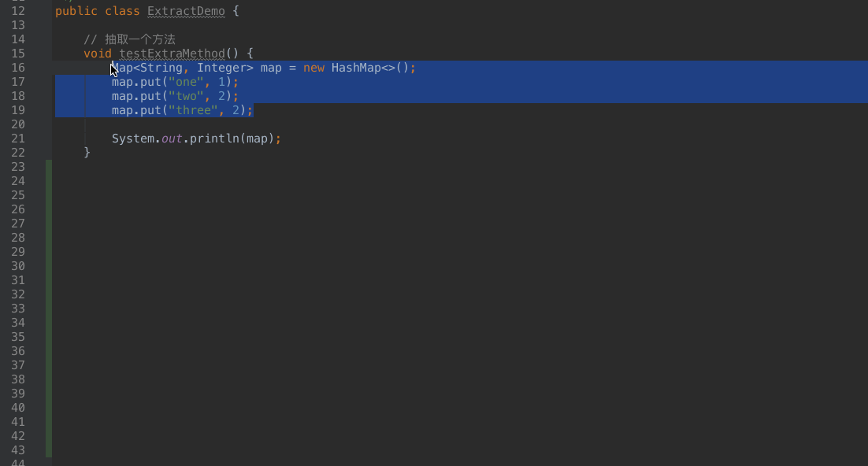Click the ExtractDemo class name
Screen dimensions: 868x466
(186, 11)
